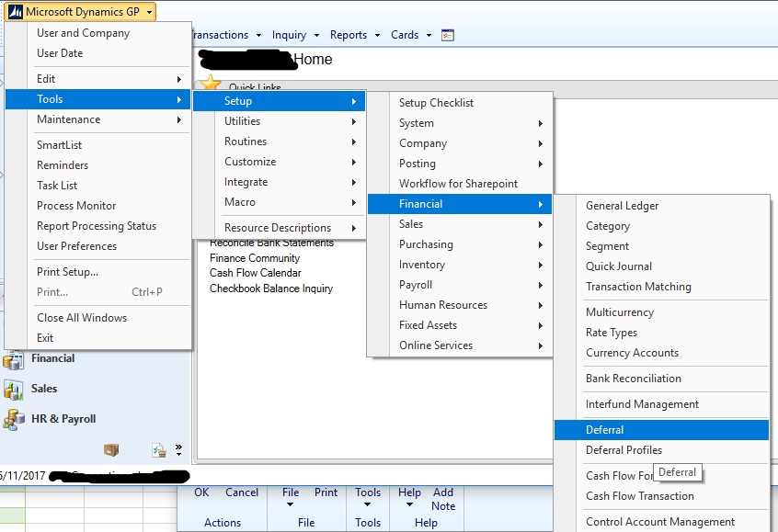The height and width of the screenshot is (532, 778).
Task: Expand the Customize submenu
Action: [279, 162]
